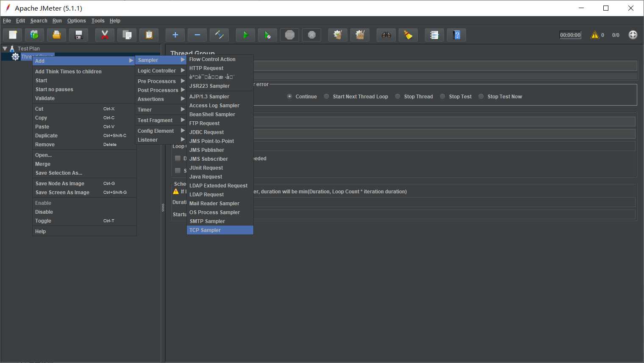644x363 pixels.
Task: Expand the Test Fragment submenu
Action: tap(161, 120)
